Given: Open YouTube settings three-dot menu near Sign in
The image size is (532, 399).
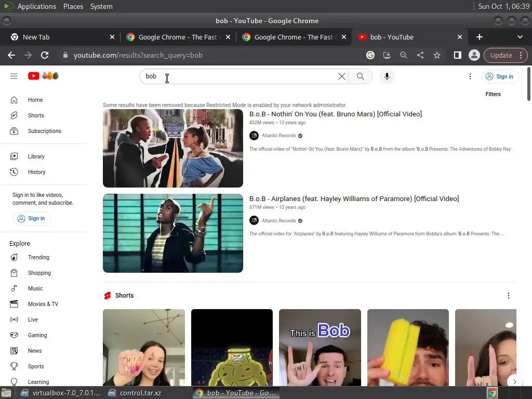Looking at the screenshot, I should (x=470, y=77).
